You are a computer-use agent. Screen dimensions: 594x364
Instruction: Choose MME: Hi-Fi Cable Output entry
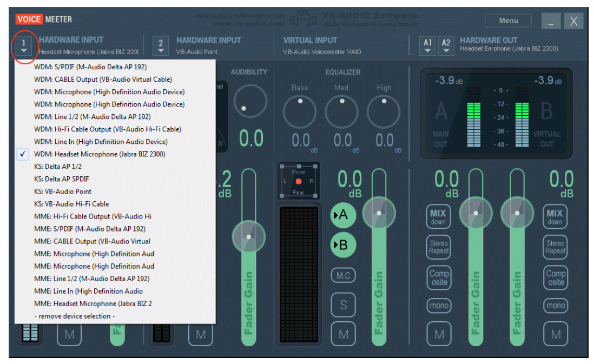tap(115, 216)
